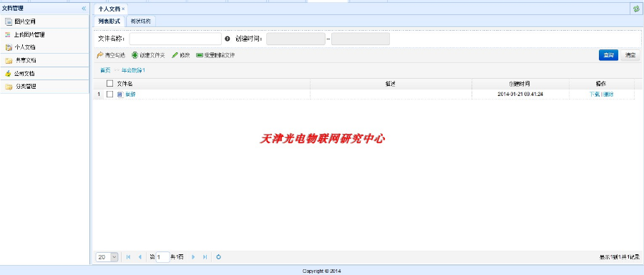Open the 创建时间 end date field
This screenshot has height=275, width=644.
pos(361,39)
